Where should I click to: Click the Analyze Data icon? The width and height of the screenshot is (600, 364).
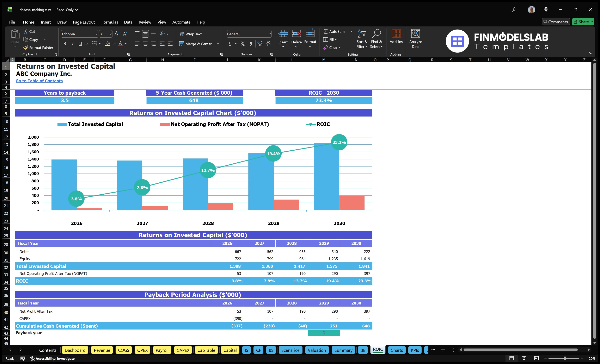click(415, 38)
